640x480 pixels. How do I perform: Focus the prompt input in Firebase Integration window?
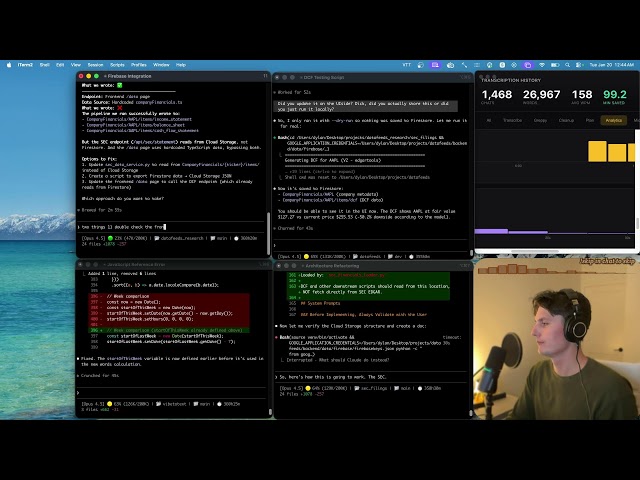tap(171, 227)
